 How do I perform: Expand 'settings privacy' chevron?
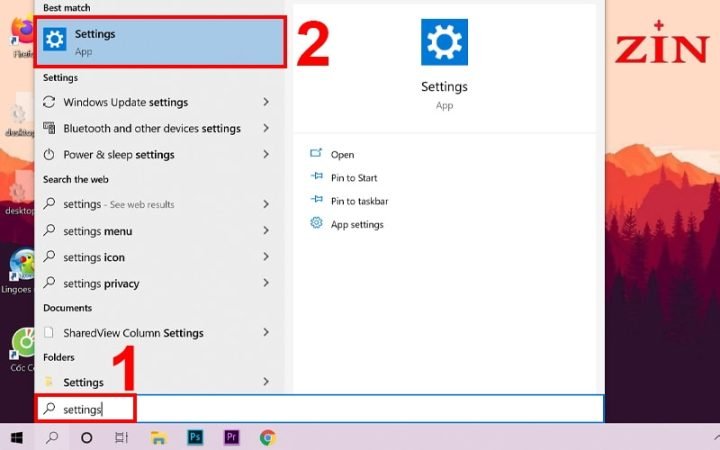pos(266,283)
